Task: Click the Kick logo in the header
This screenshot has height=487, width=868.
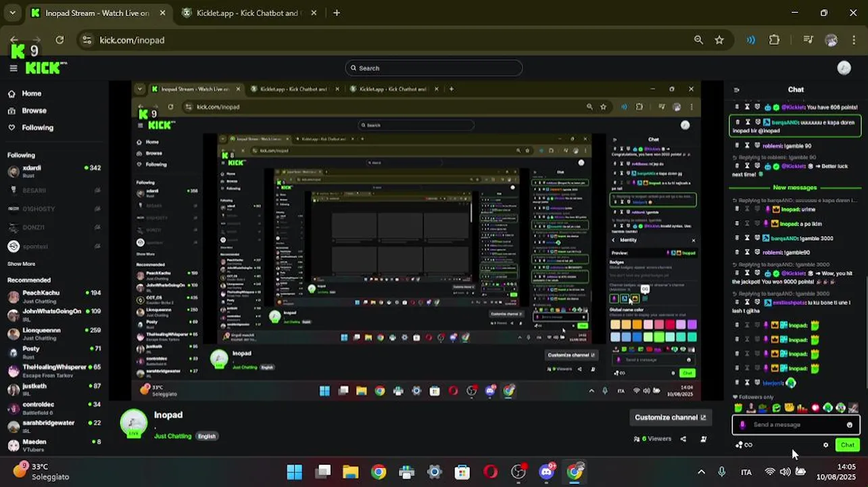Action: tap(46, 68)
